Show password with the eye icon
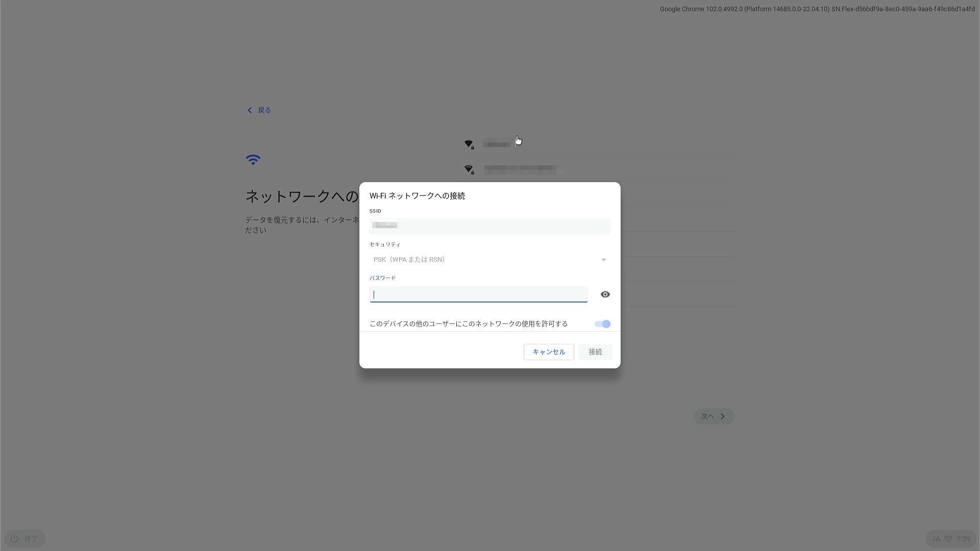 605,294
